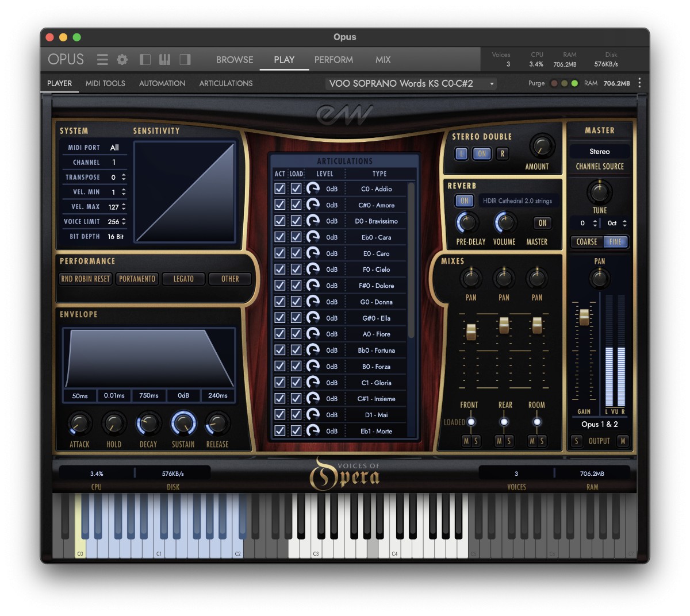Click the LEGATO performance button

click(183, 279)
